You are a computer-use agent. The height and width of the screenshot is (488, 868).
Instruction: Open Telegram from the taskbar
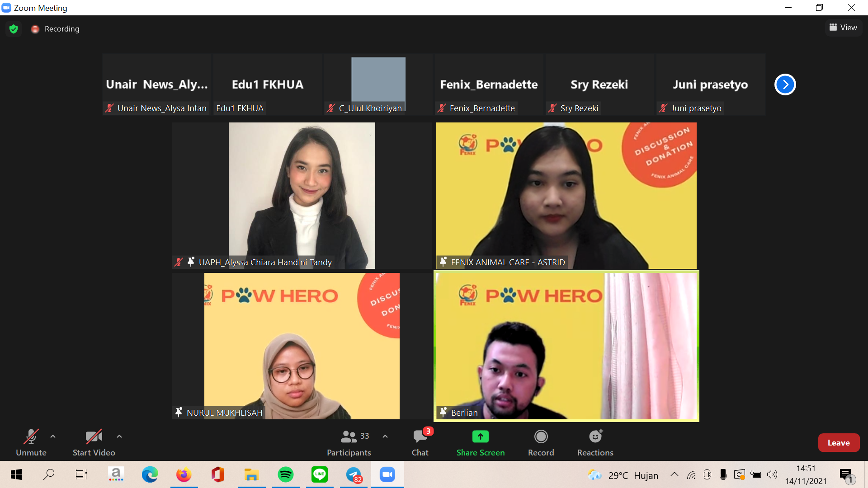354,474
